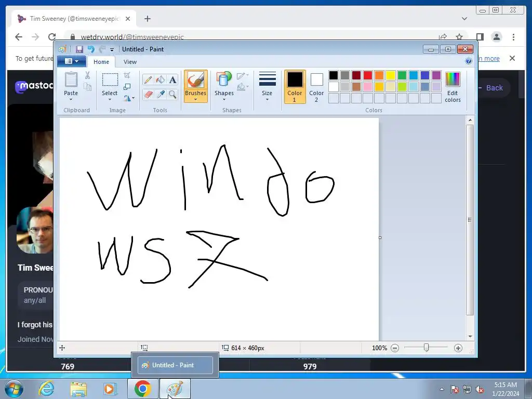The image size is (532, 399).
Task: Open the Paint application menu button
Action: click(x=71, y=61)
